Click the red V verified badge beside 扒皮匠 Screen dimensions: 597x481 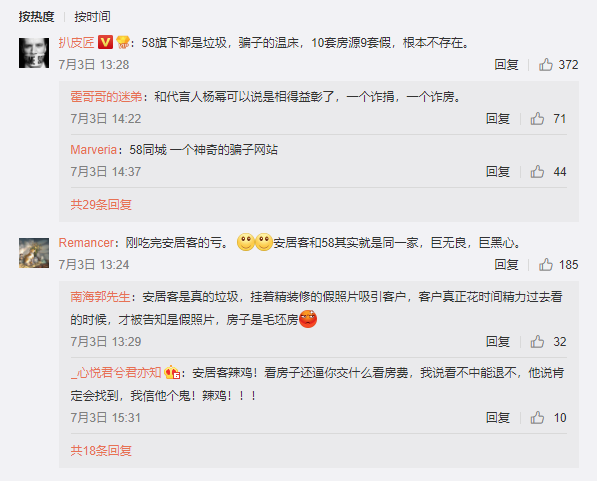point(105,42)
